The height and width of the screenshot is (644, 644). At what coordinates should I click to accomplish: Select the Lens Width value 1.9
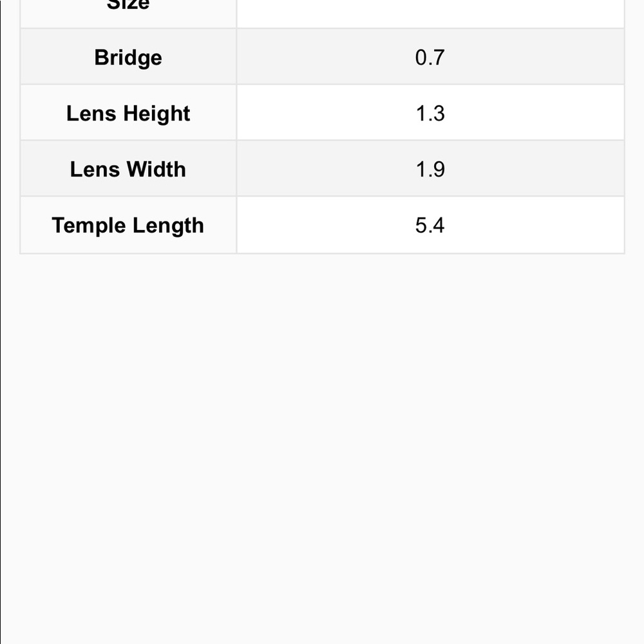coord(430,169)
